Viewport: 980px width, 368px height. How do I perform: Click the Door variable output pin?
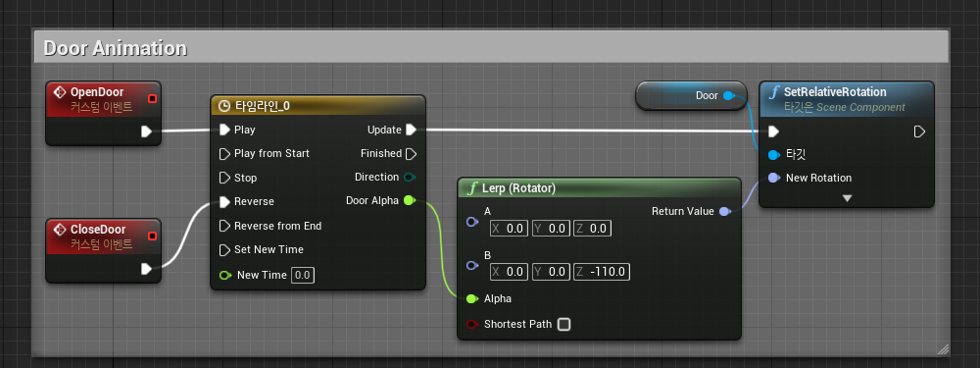point(729,96)
